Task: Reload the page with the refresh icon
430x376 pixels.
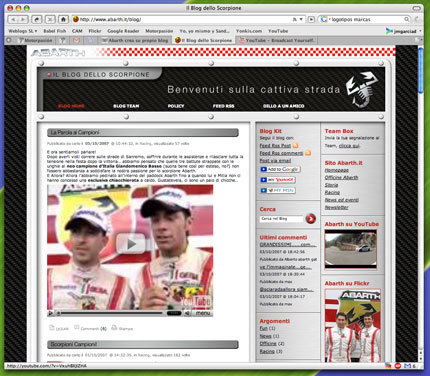Action: tap(36, 19)
